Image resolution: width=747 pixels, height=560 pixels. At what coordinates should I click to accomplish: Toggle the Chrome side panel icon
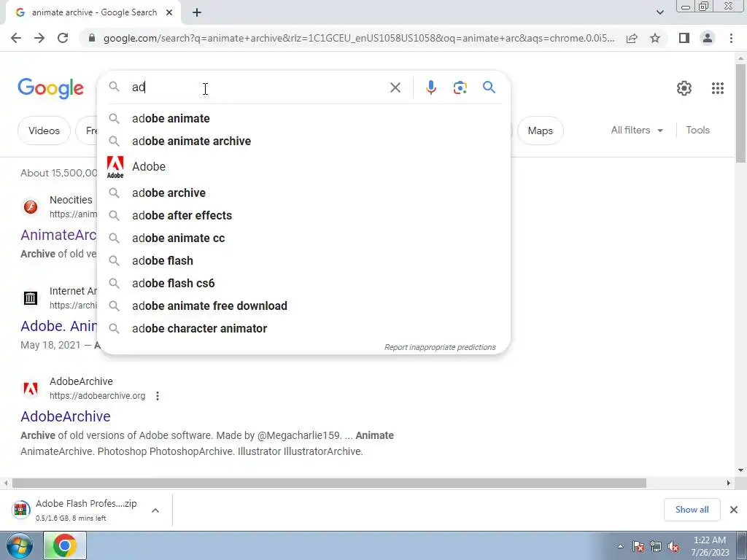684,38
